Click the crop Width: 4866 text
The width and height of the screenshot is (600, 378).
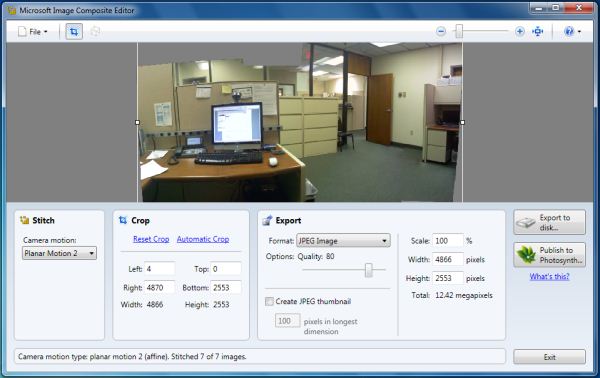coord(142,305)
